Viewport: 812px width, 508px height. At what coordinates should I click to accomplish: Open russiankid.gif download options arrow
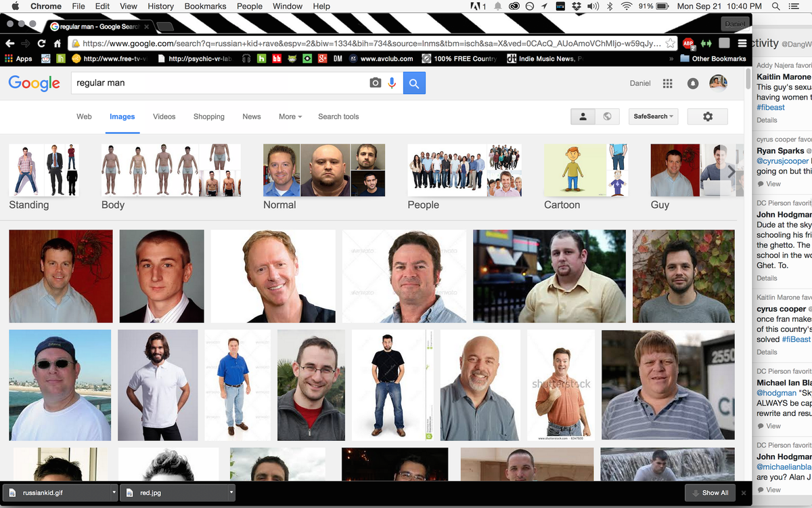coord(113,493)
